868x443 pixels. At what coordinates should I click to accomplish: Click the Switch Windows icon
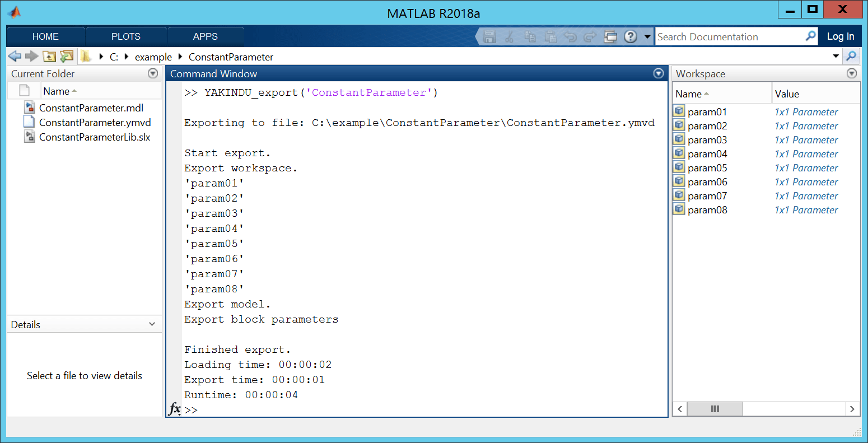pos(610,37)
